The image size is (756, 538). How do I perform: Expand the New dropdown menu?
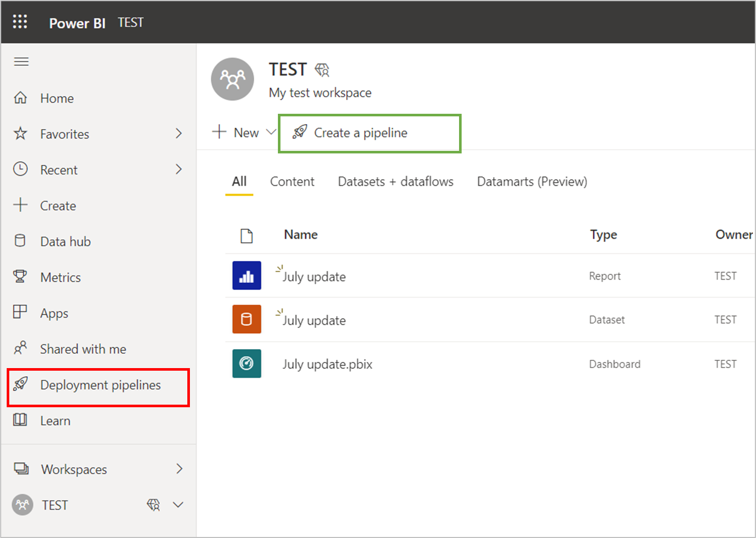click(272, 132)
